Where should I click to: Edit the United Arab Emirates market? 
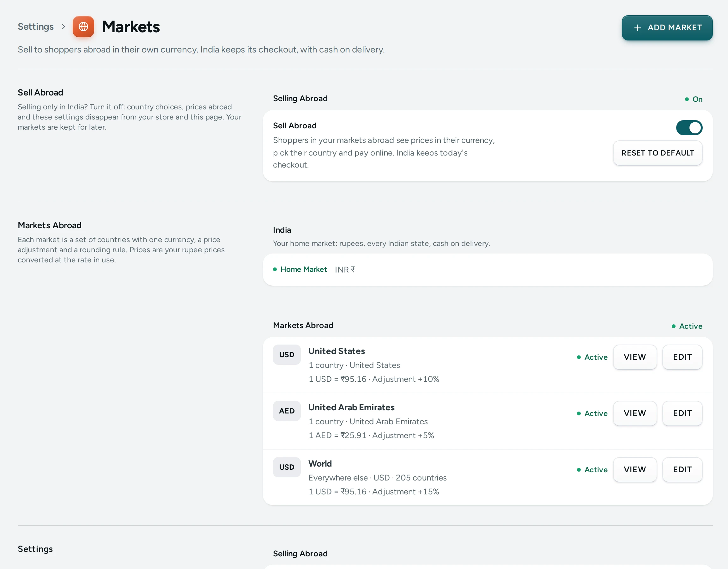click(x=682, y=413)
